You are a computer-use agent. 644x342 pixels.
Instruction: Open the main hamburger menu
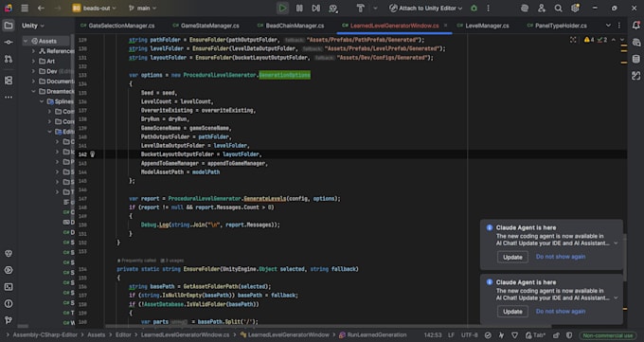pyautogui.click(x=25, y=8)
